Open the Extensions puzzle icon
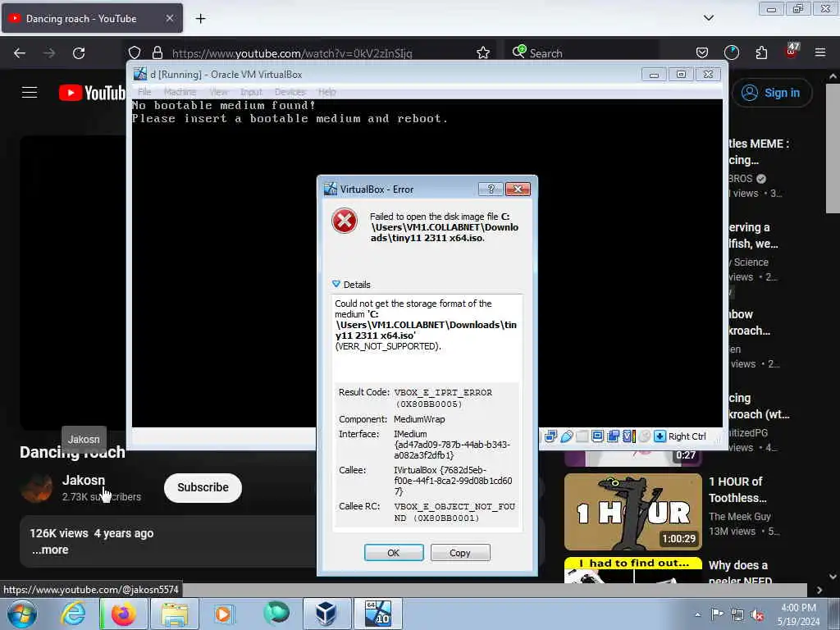Screen dimensions: 840x630 761,52
